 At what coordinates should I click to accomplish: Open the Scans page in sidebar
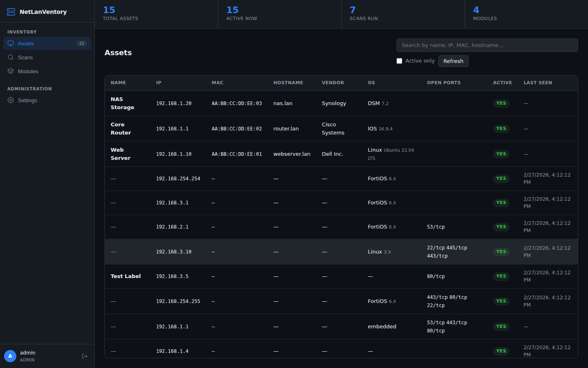coord(47,57)
